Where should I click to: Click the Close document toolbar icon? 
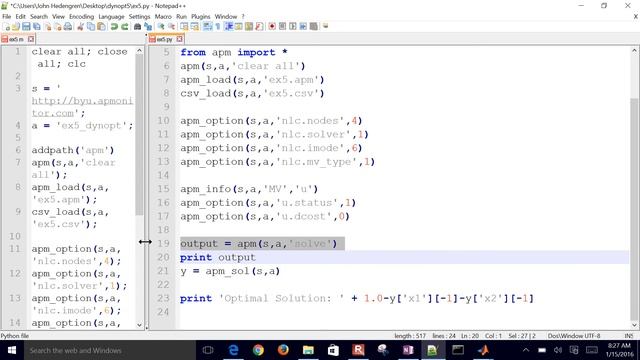tap(47, 27)
